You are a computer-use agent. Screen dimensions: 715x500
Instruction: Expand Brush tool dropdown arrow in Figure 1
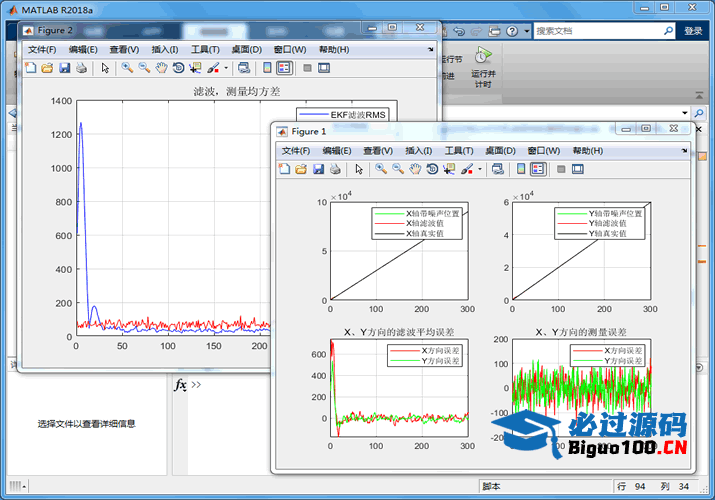tap(480, 169)
